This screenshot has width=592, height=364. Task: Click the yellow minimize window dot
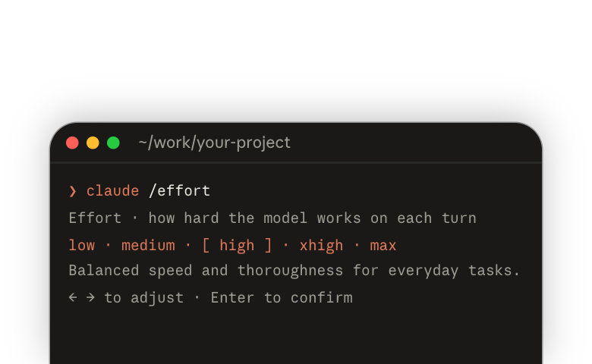coord(93,143)
